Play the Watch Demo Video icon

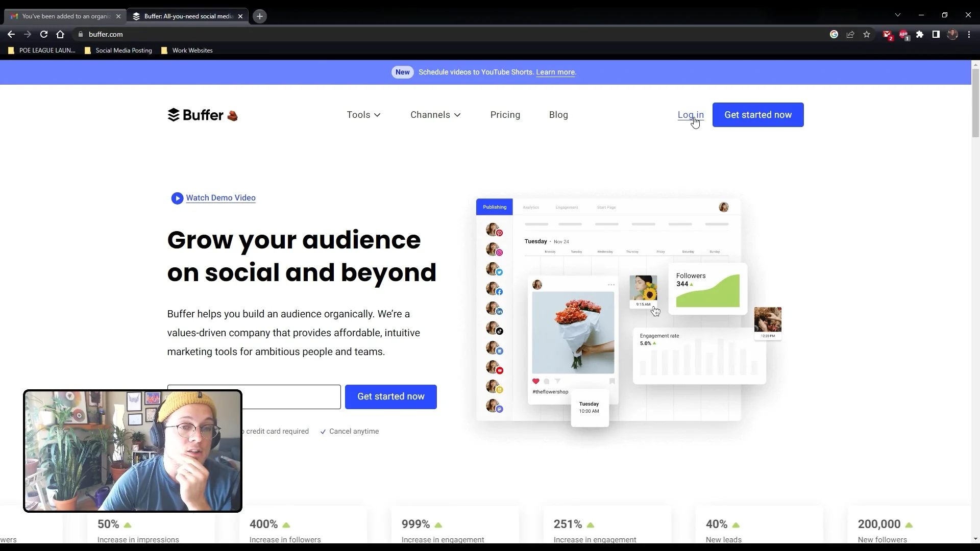tap(177, 198)
